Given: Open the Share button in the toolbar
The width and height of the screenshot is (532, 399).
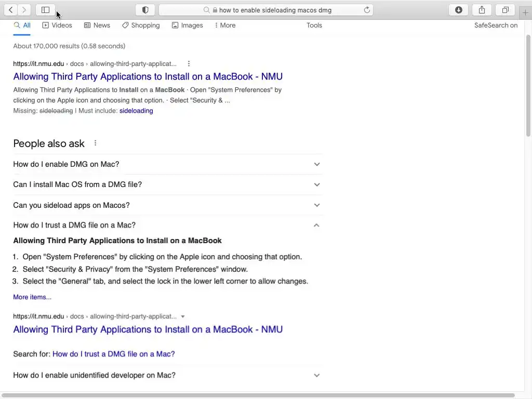Looking at the screenshot, I should (482, 10).
